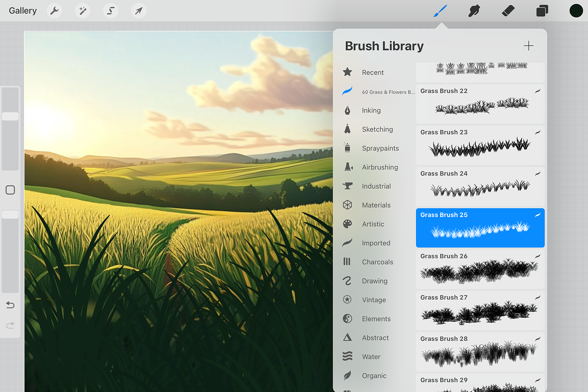Tap the canvas wheat field painting
This screenshot has width=588, height=392.
tap(179, 212)
